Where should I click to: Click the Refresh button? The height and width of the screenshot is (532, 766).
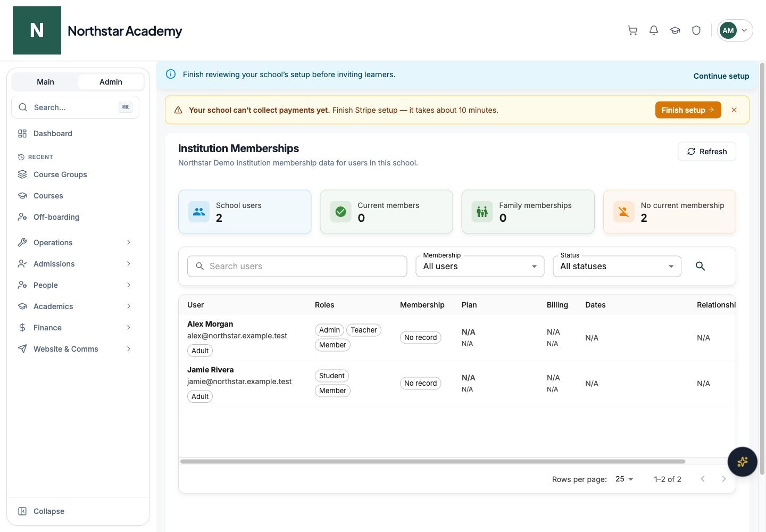[707, 152]
